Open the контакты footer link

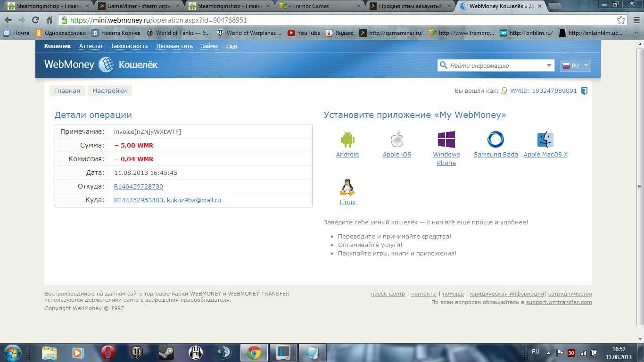(424, 294)
